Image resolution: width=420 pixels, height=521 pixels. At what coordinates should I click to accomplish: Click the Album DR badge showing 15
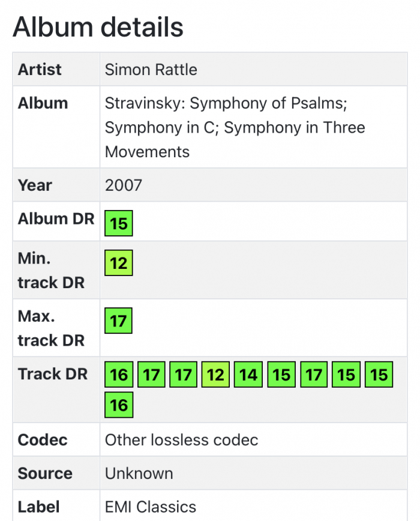point(119,223)
